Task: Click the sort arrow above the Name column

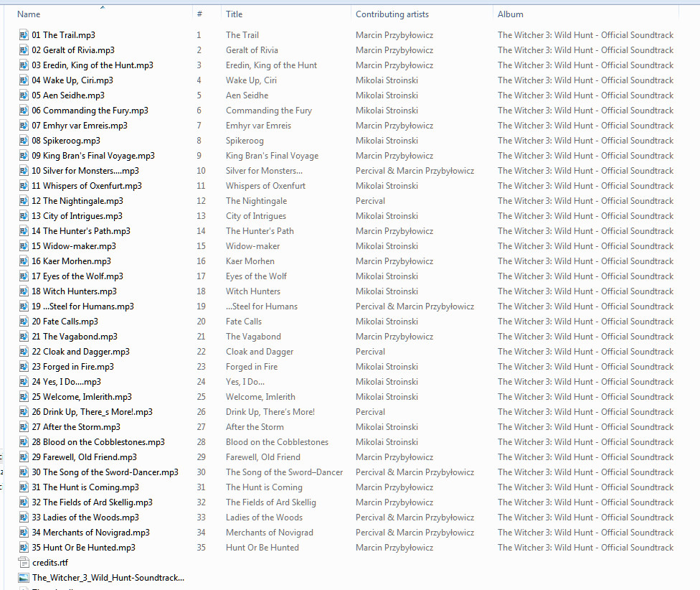Action: [x=103, y=7]
